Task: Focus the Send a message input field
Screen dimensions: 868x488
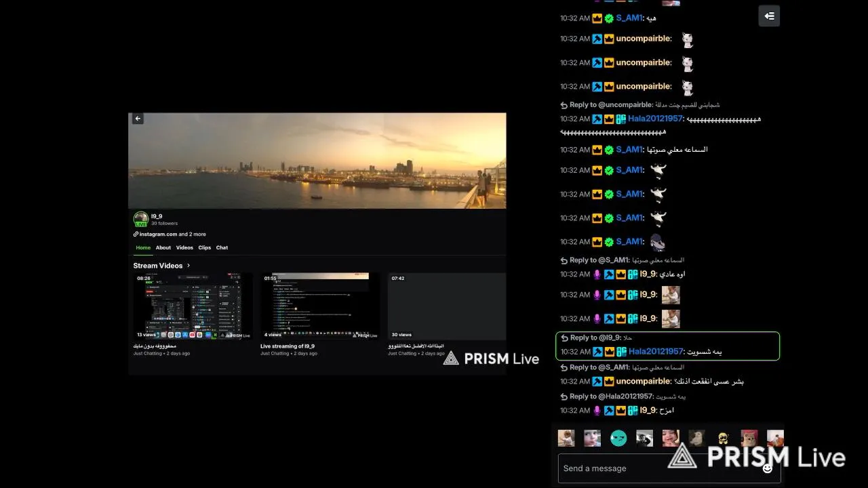Action: point(669,468)
